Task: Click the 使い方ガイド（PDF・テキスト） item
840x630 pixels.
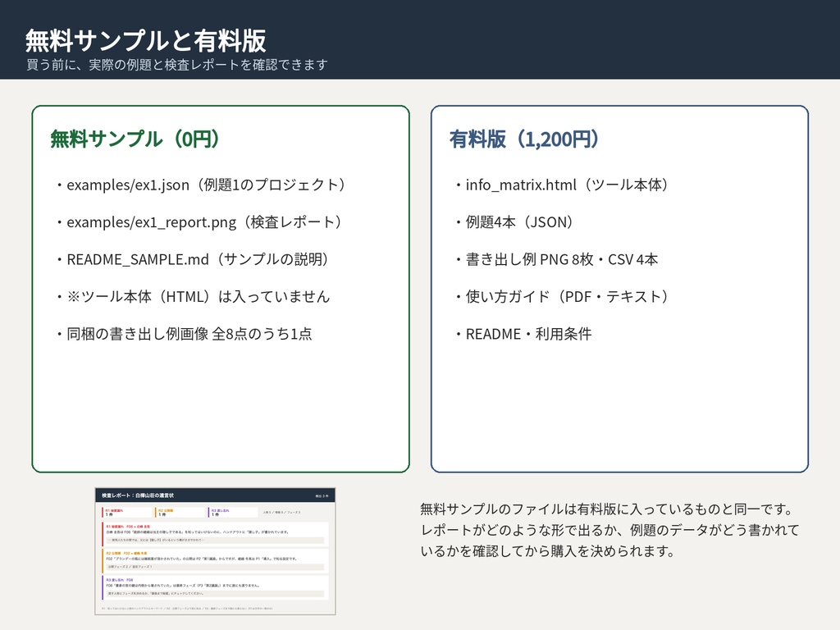Action: pyautogui.click(x=563, y=296)
